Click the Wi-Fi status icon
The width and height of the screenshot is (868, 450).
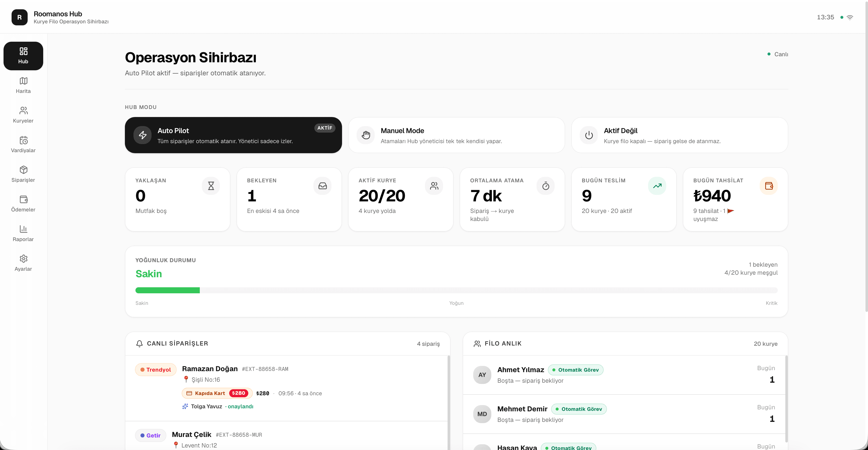(850, 17)
